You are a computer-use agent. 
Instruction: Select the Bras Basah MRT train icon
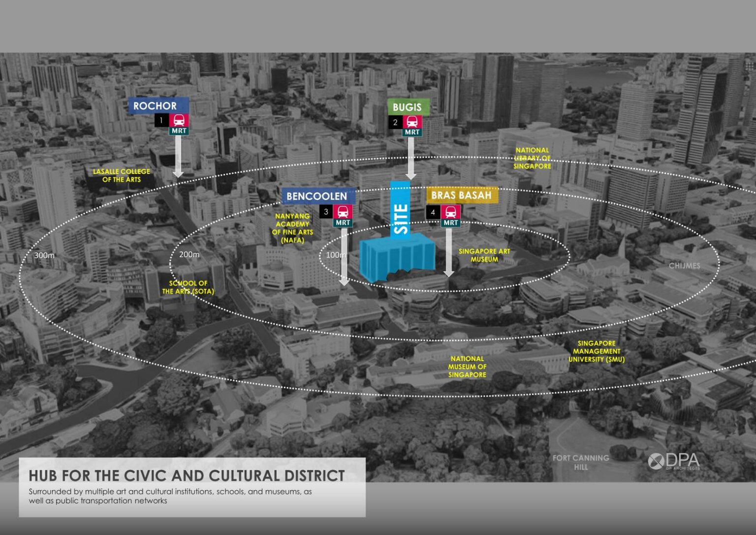click(x=450, y=212)
